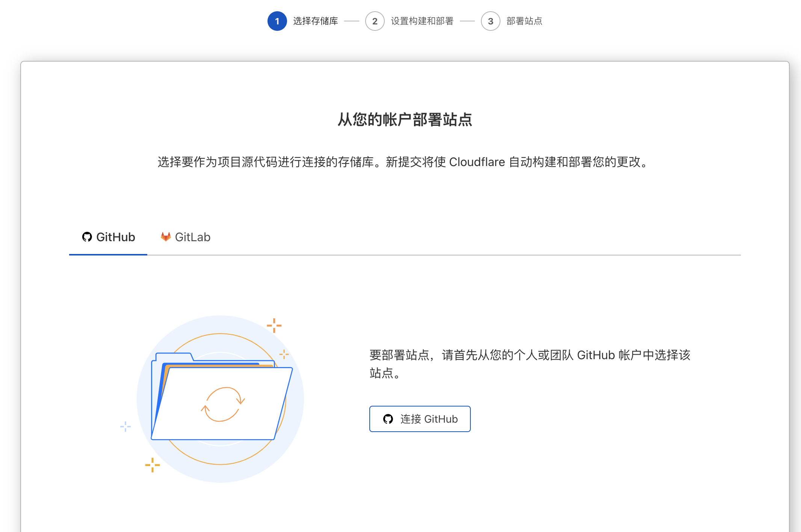
Task: Click the orange sync arrows on the folder
Action: (x=223, y=404)
